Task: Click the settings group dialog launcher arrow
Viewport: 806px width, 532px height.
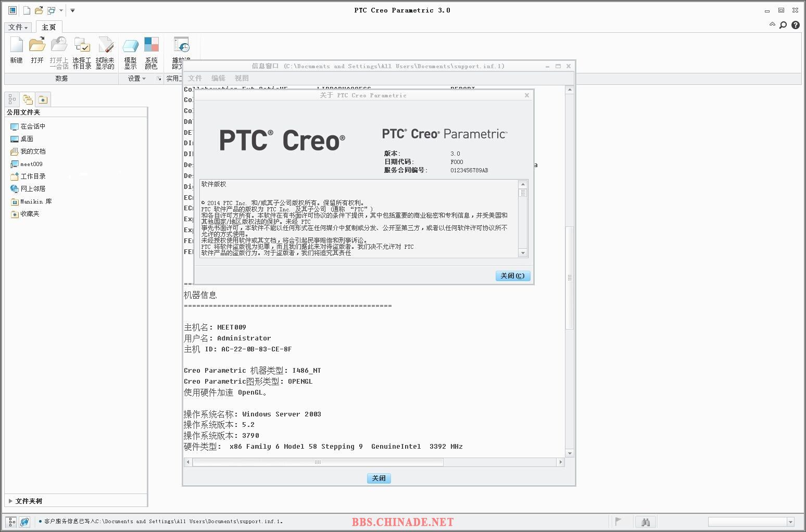Action: click(x=159, y=79)
